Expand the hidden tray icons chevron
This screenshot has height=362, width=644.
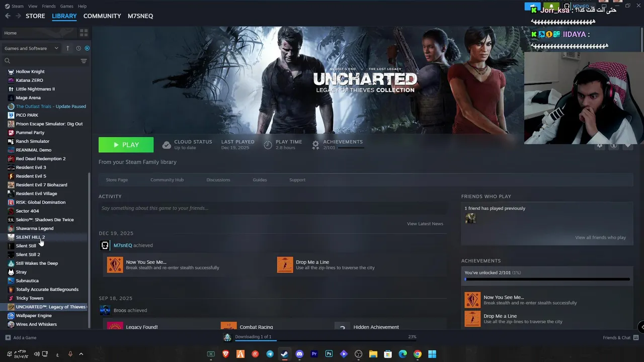pos(81,354)
